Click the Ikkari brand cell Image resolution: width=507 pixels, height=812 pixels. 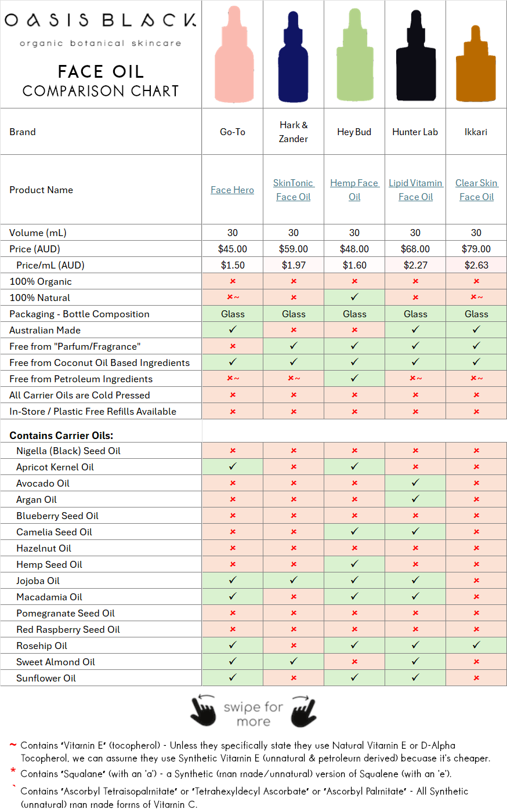pyautogui.click(x=476, y=132)
